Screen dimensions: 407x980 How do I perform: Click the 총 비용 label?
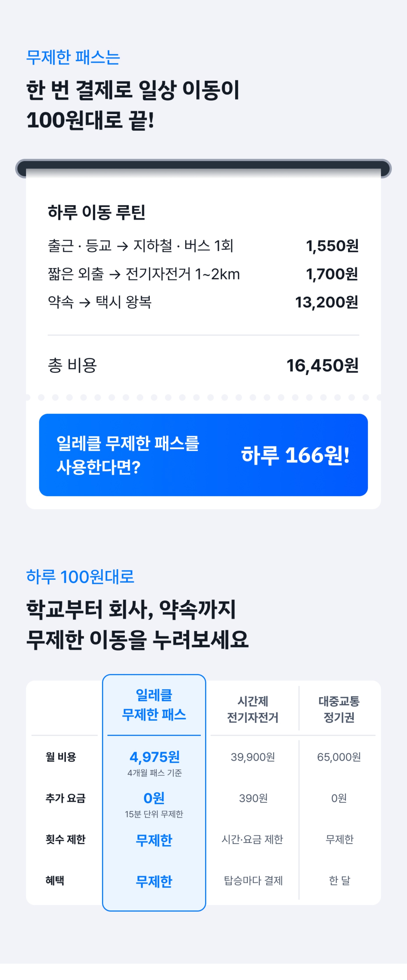coord(72,366)
